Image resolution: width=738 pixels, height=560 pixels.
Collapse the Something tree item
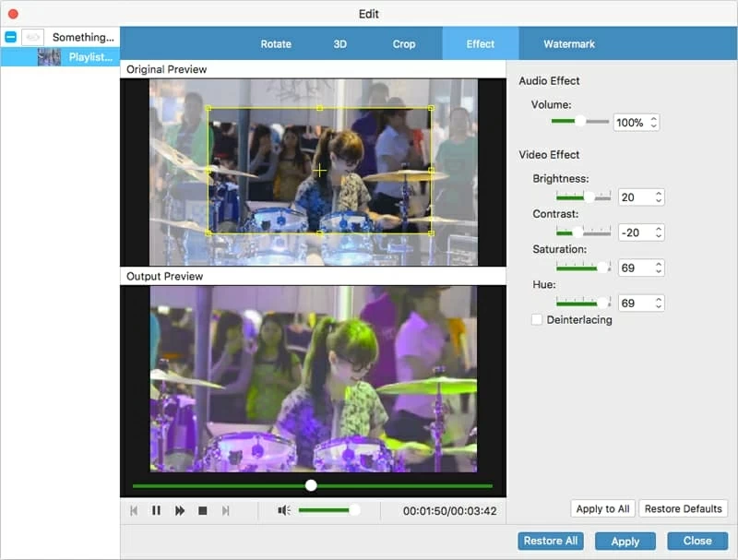[x=10, y=37]
